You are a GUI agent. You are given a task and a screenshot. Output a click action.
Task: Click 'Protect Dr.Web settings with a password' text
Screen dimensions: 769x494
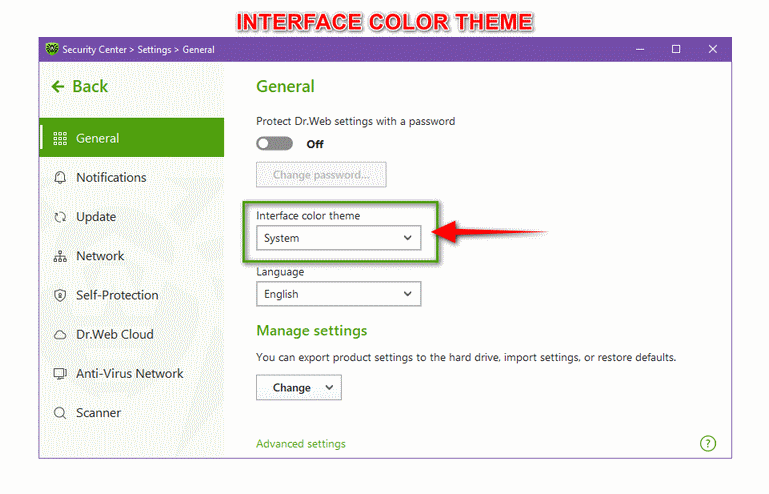(356, 121)
